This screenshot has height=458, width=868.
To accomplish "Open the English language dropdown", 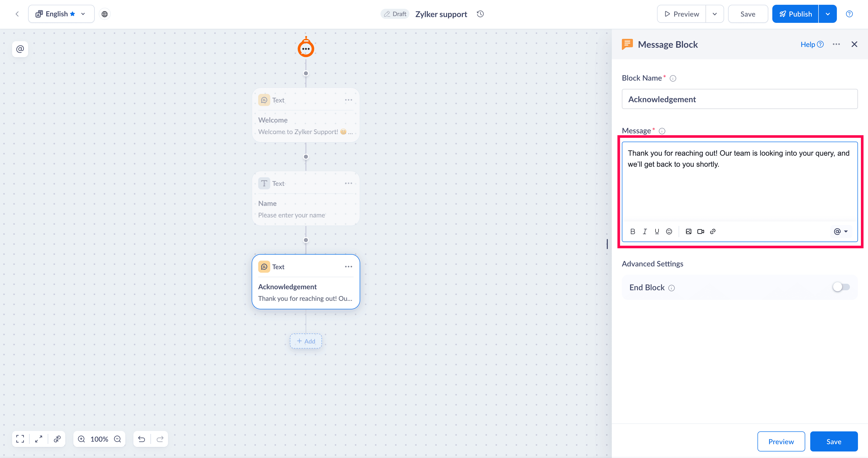I will (61, 14).
